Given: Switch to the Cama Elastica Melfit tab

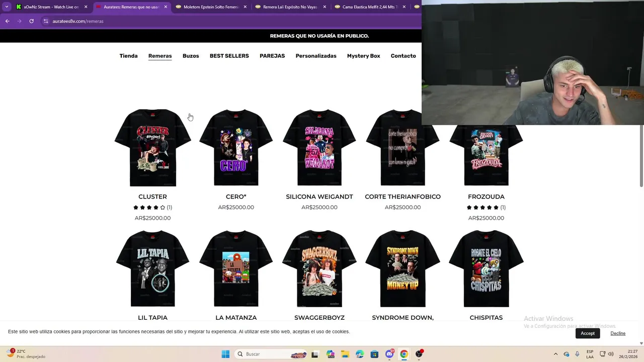Looking at the screenshot, I should pos(370,7).
